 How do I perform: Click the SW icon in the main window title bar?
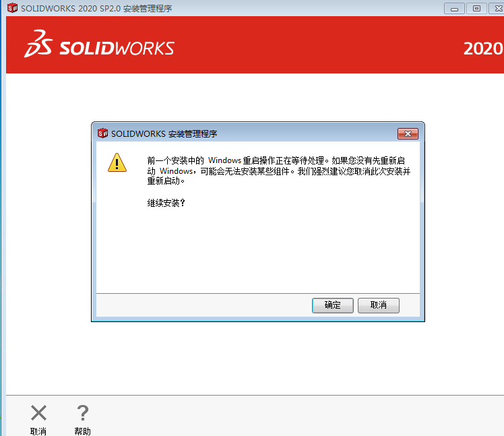[12, 7]
